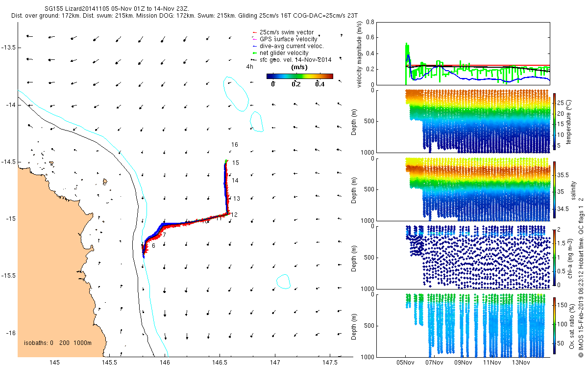The height and width of the screenshot is (368, 588).
Task: Click the 'isobaths: 0 200 1000m' note
Action: 58,342
